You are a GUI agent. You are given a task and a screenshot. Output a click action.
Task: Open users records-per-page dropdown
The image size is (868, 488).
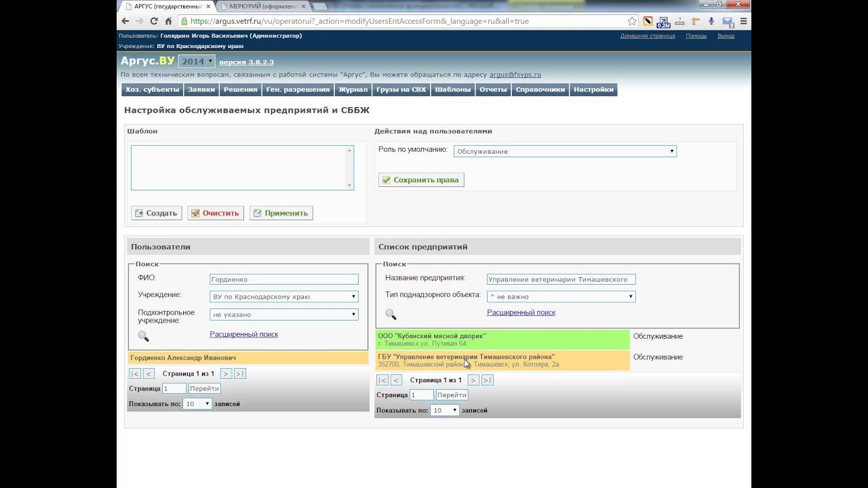pyautogui.click(x=197, y=404)
